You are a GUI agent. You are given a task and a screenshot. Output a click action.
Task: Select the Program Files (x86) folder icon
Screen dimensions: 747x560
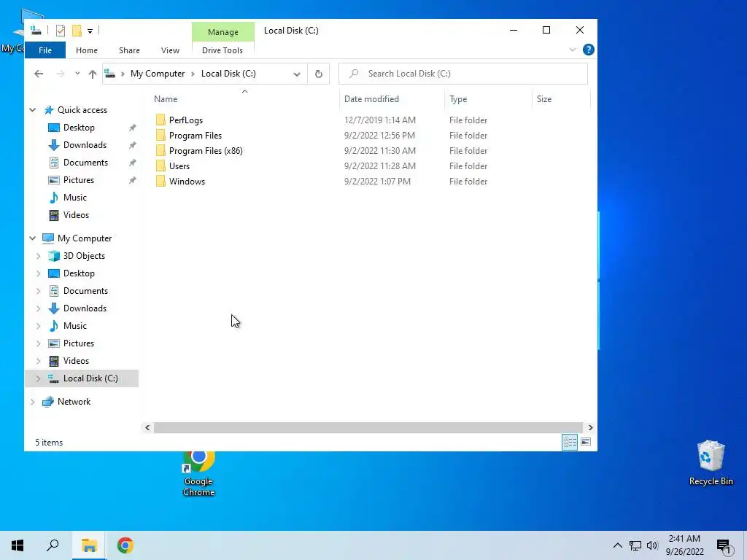pos(160,150)
